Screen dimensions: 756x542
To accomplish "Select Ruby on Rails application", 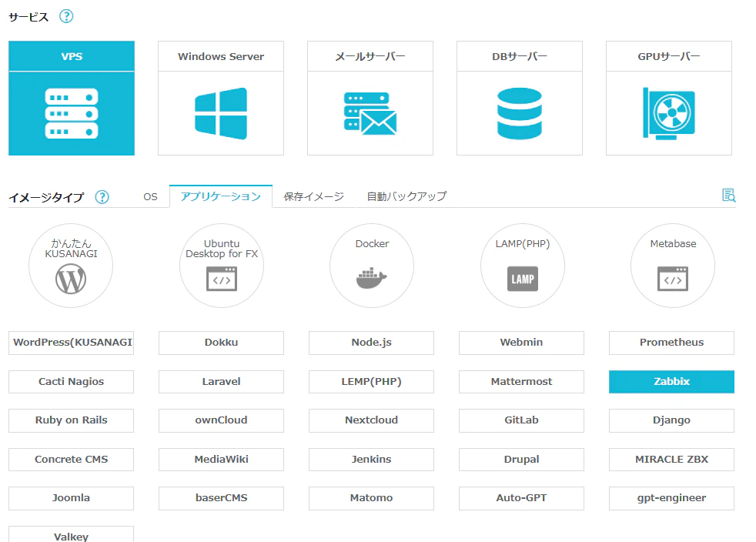I will click(72, 420).
